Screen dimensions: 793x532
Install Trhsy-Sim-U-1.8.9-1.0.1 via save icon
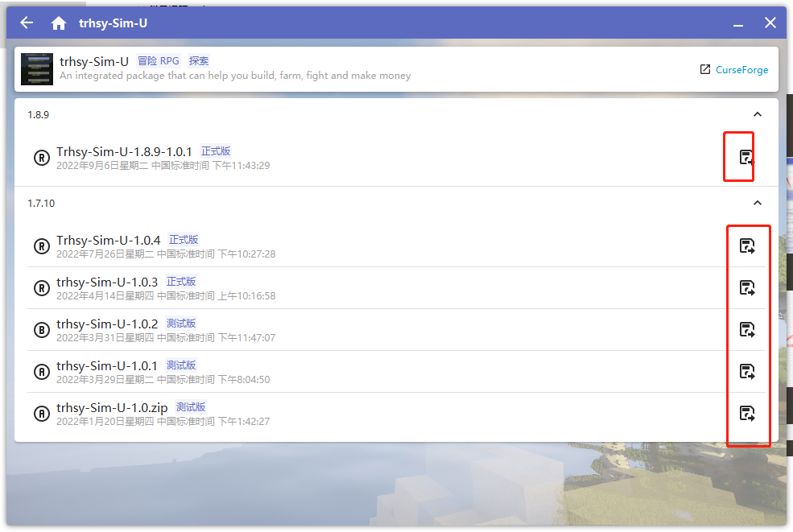point(746,157)
